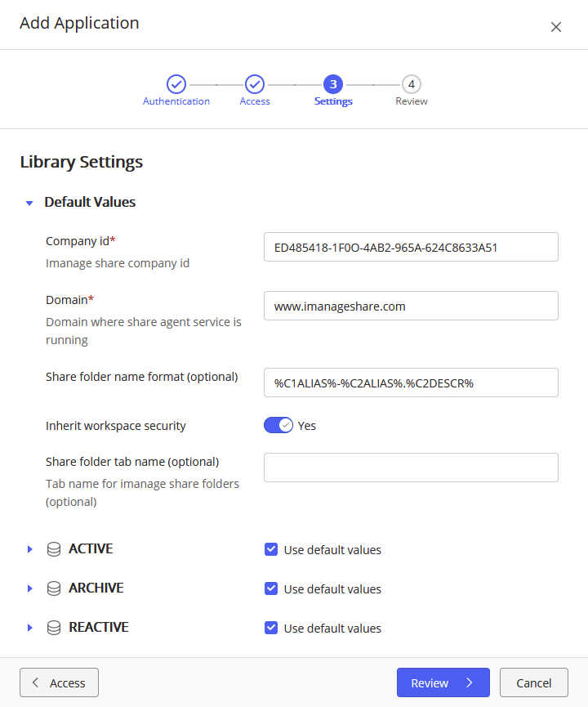This screenshot has width=588, height=707.
Task: Cancel adding the application
Action: pyautogui.click(x=533, y=682)
